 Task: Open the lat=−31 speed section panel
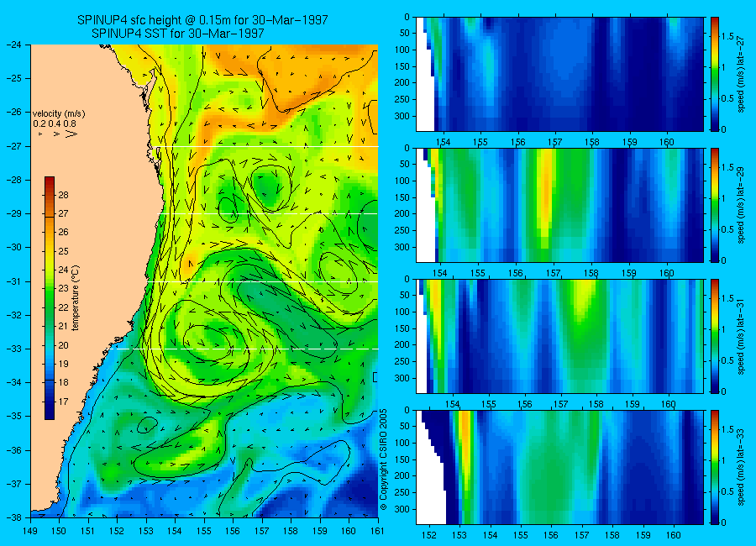559,336
